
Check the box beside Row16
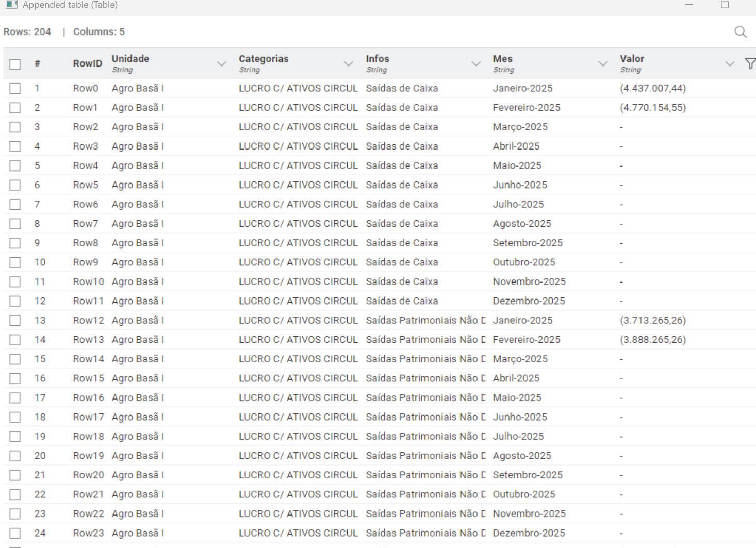[15, 397]
